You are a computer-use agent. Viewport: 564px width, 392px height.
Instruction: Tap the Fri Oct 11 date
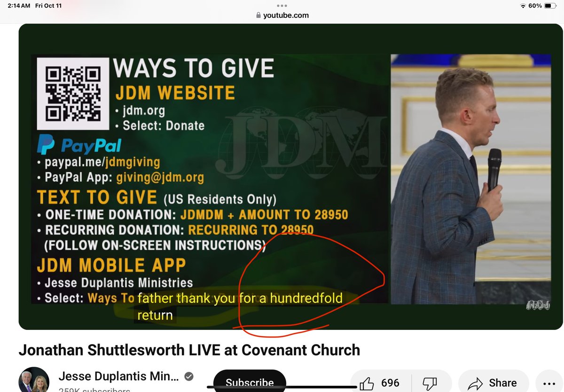[48, 6]
